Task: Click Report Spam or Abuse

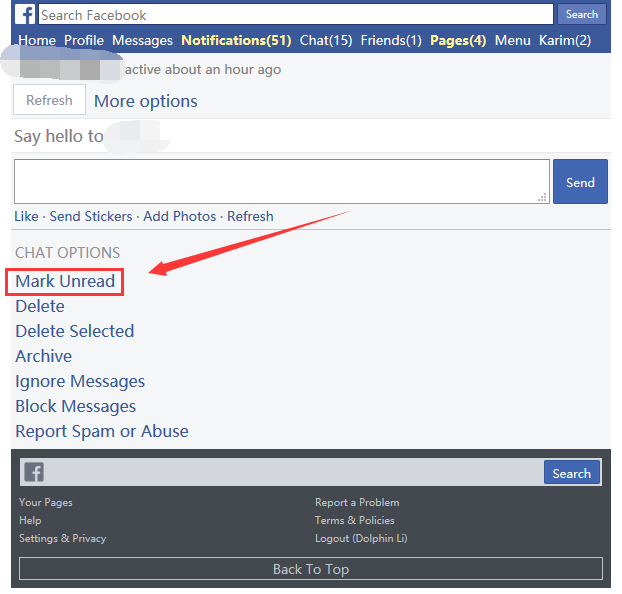Action: click(x=102, y=431)
